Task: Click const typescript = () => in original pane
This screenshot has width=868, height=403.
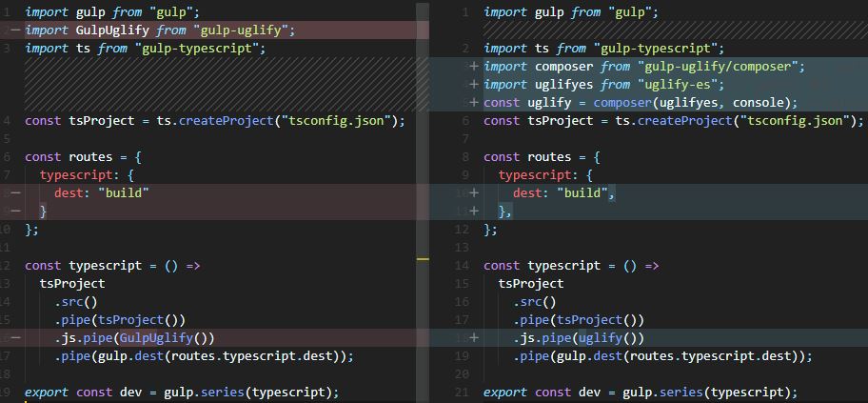Action: (112, 266)
